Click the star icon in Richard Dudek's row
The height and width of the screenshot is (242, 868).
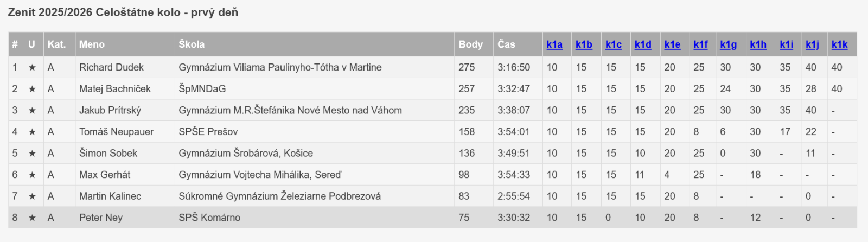tap(32, 67)
